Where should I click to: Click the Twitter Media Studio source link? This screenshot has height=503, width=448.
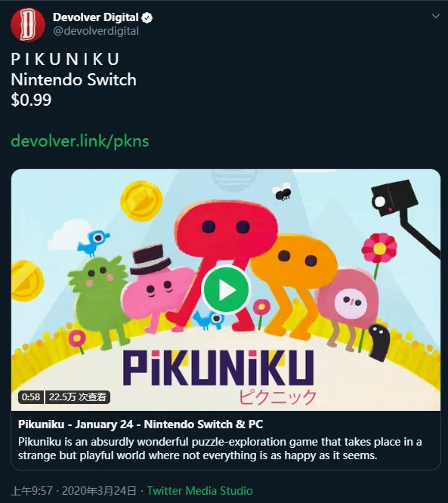coord(200,491)
